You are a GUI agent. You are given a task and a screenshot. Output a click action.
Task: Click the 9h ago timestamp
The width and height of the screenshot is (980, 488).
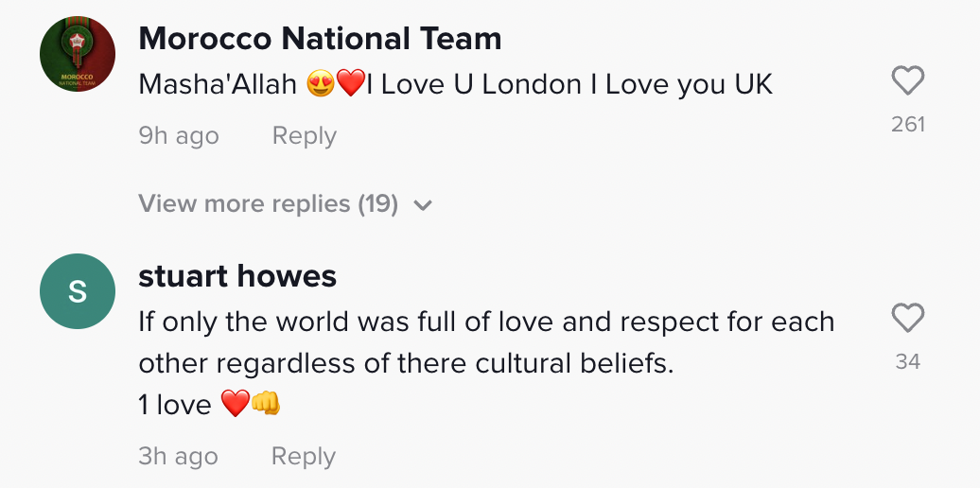(x=179, y=136)
